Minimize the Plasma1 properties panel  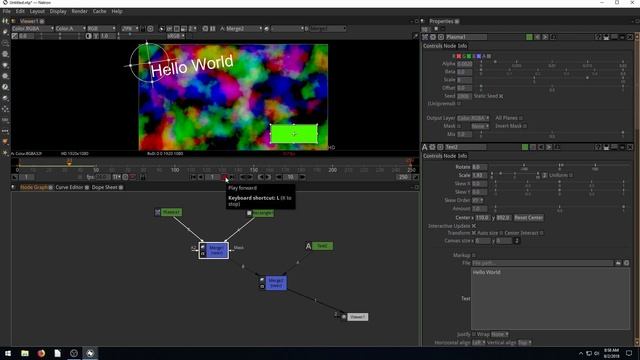[622, 37]
